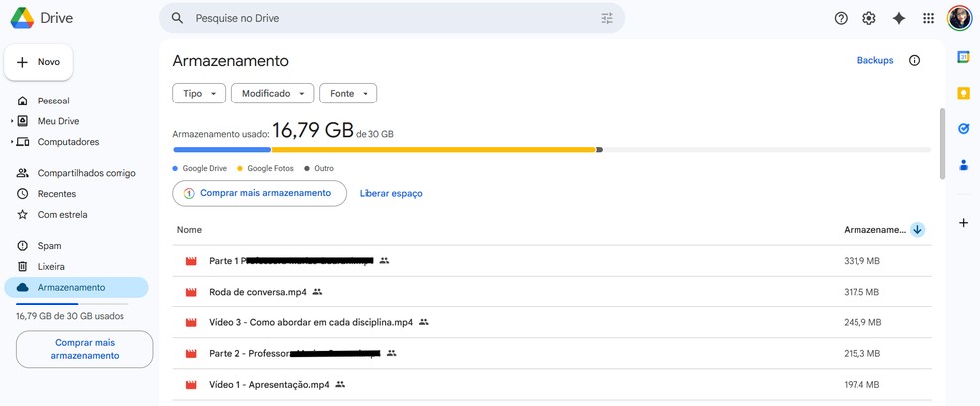Click the storage usage bar

[x=552, y=150]
